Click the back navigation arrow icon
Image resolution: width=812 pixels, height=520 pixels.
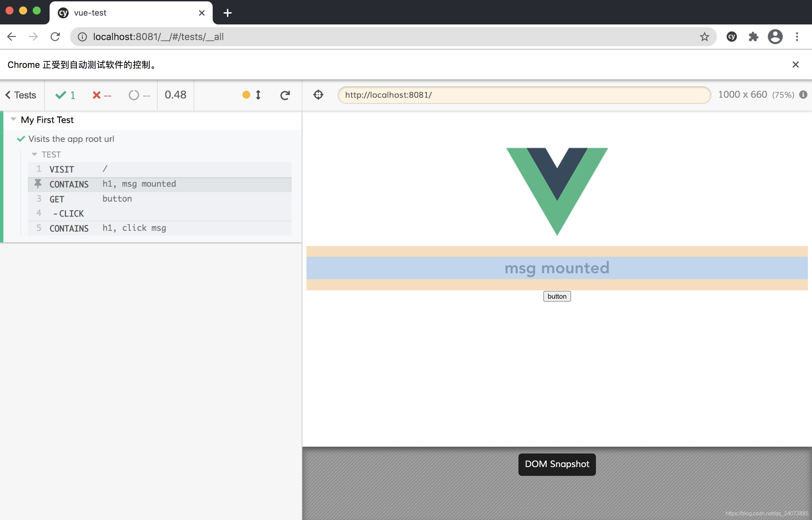click(13, 37)
